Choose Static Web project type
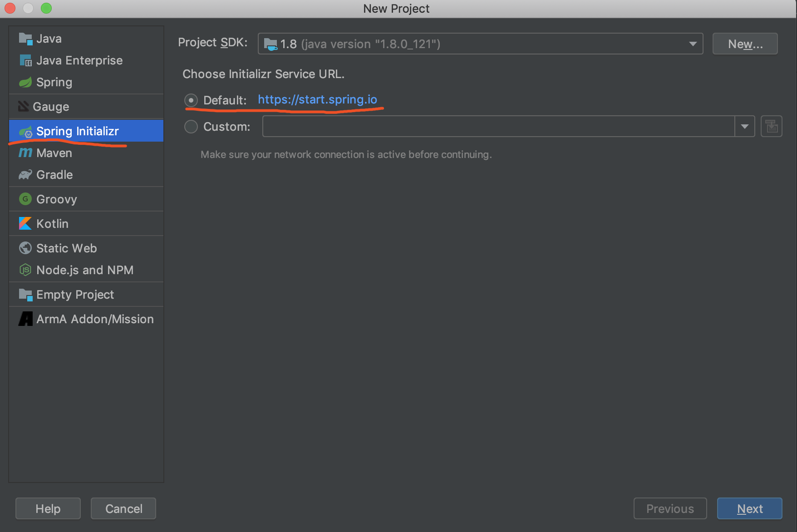797x532 pixels. [86, 248]
